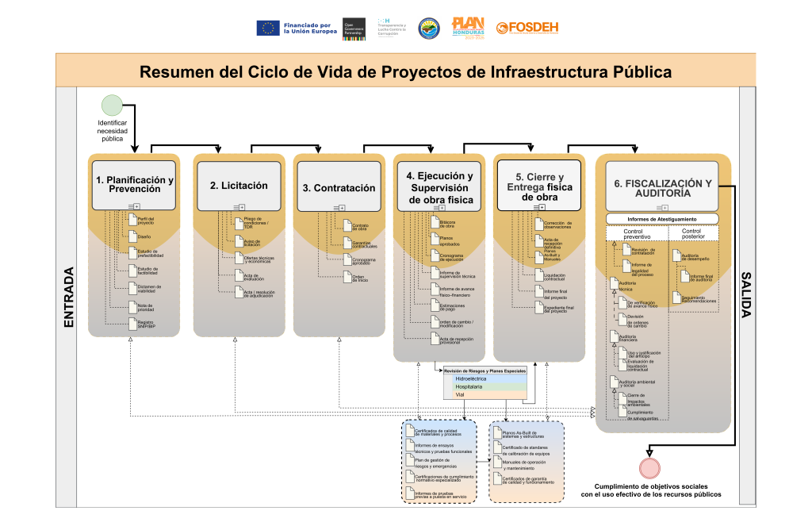Expand the Planificación y Prevención subprocess marker
The width and height of the screenshot is (812, 526).
coord(137,206)
